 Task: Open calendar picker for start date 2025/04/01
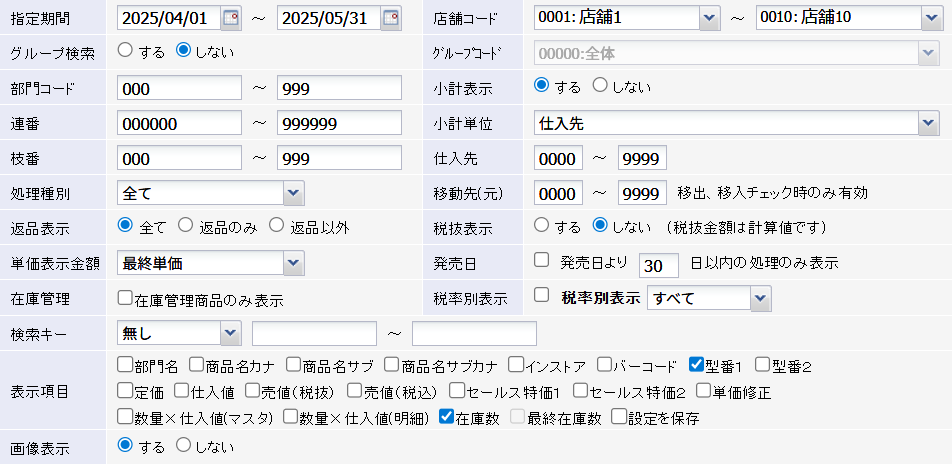[x=231, y=17]
